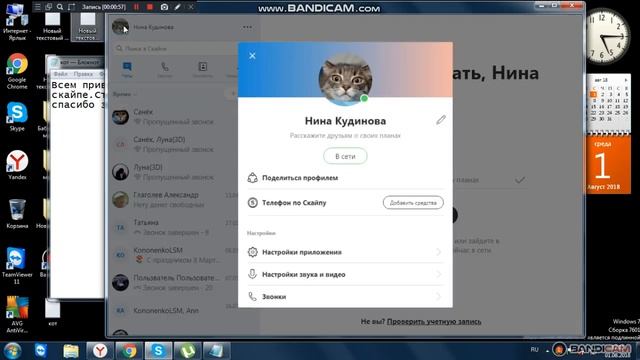Click user avatar in Skype window header
The width and height of the screenshot is (640, 360).
(x=120, y=27)
